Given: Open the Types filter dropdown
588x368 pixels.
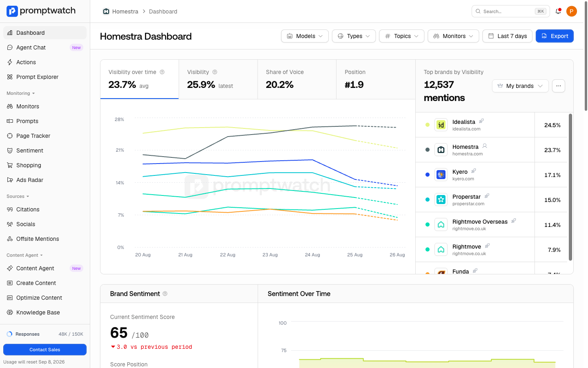Looking at the screenshot, I should coord(354,36).
